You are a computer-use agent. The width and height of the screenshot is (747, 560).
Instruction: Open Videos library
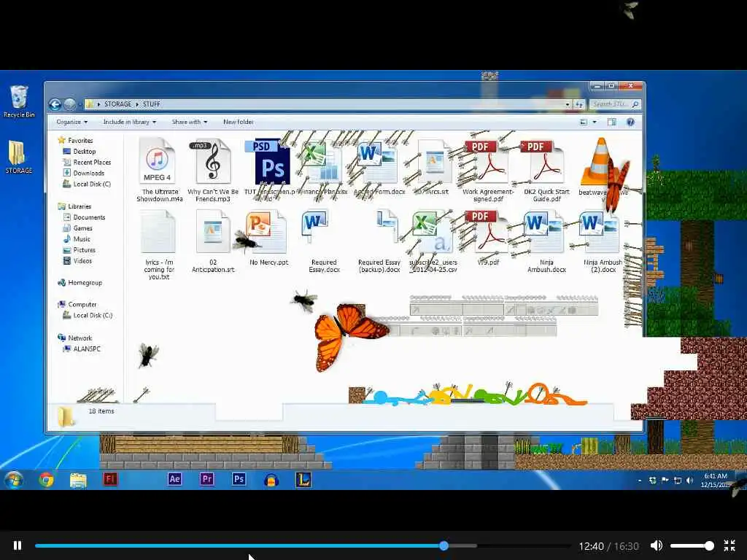point(82,261)
